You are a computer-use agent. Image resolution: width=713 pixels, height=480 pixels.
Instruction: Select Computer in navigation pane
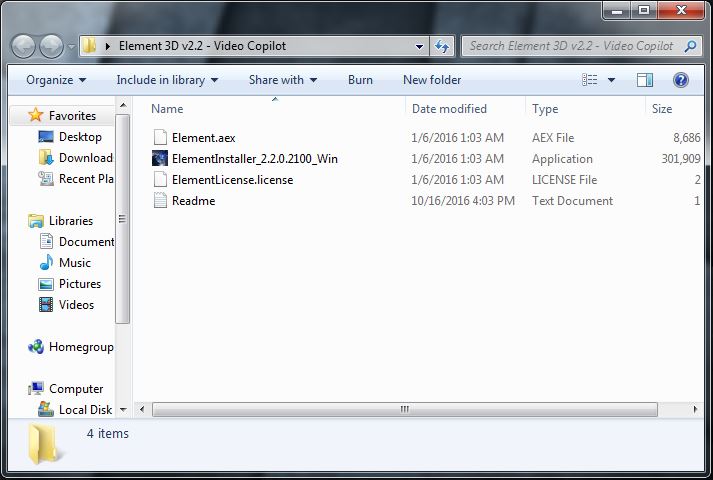(x=76, y=389)
